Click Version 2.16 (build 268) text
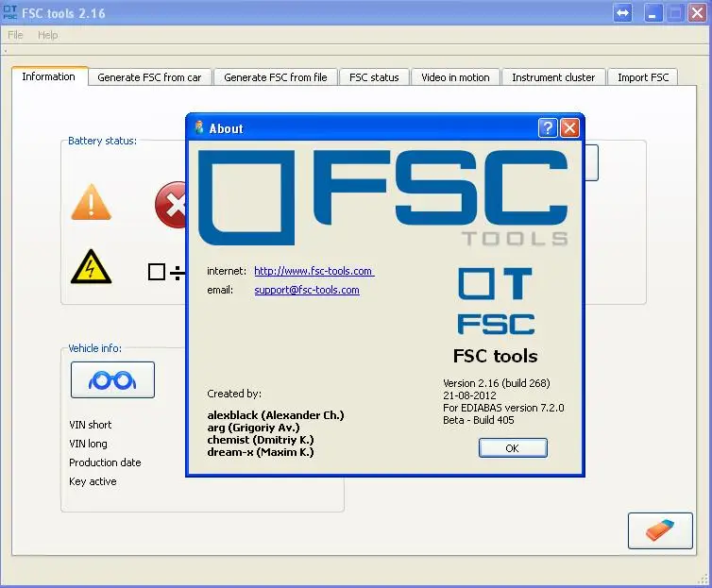This screenshot has height=588, width=712. 497,383
